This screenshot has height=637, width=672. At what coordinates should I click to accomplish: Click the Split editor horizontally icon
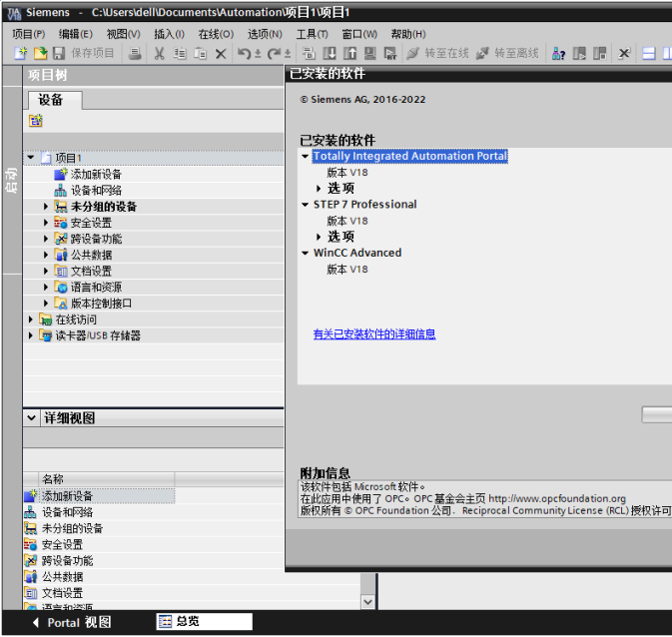pyautogui.click(x=648, y=53)
